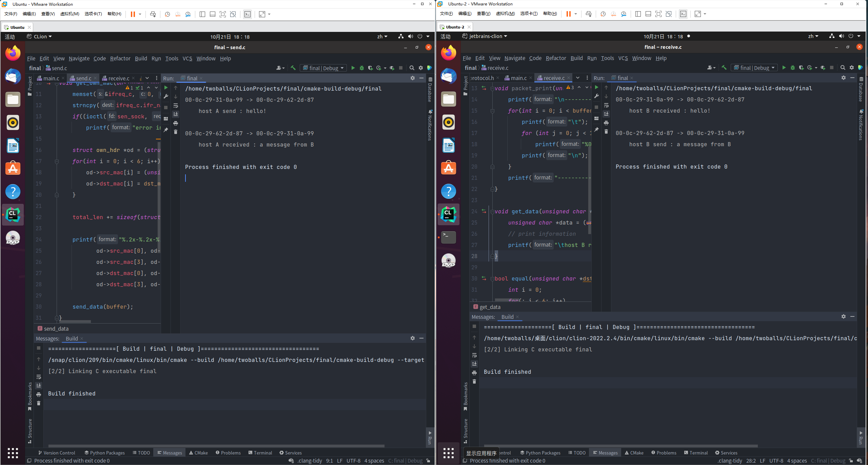Open 'final | Debug' configuration dropdown in left CLion
This screenshot has height=465, width=868.
click(323, 68)
